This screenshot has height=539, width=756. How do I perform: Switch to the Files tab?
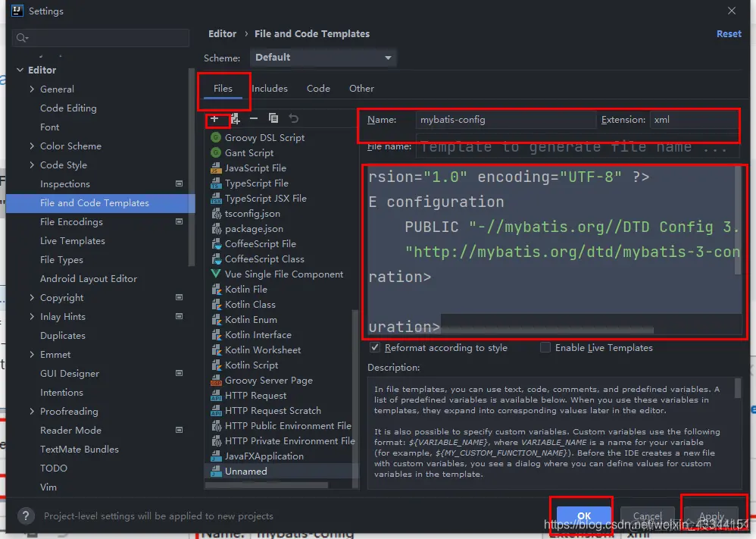pos(223,88)
